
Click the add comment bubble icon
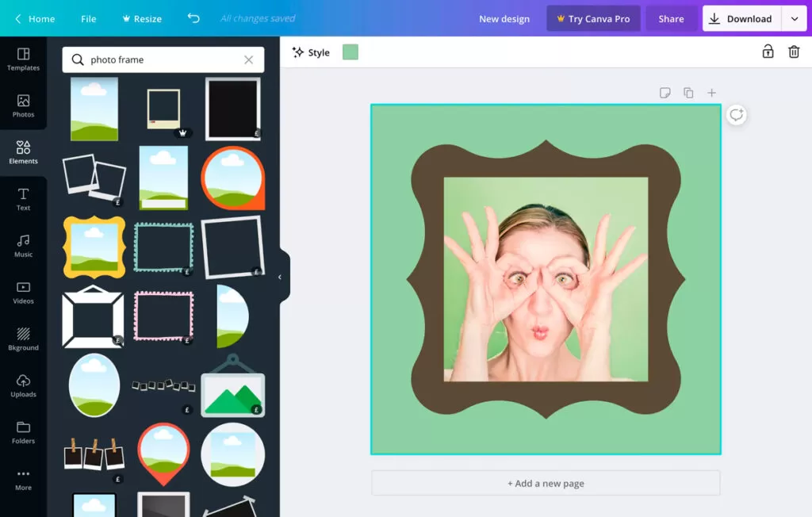(737, 114)
